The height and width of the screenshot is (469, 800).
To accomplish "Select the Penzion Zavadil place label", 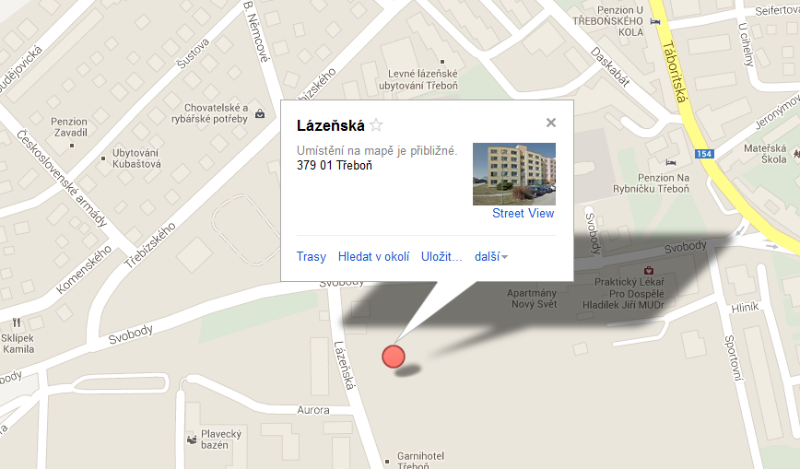I will (70, 127).
